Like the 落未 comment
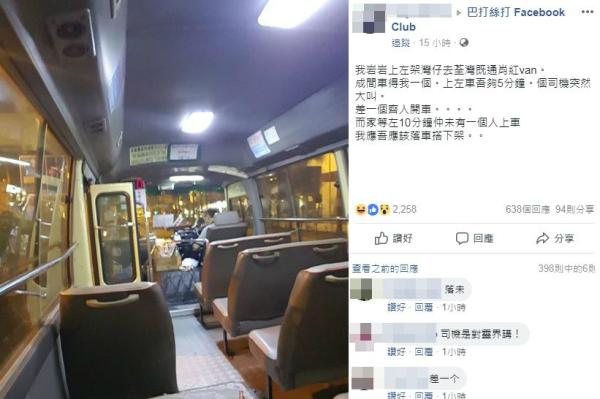This screenshot has width=600, height=399. (x=396, y=307)
